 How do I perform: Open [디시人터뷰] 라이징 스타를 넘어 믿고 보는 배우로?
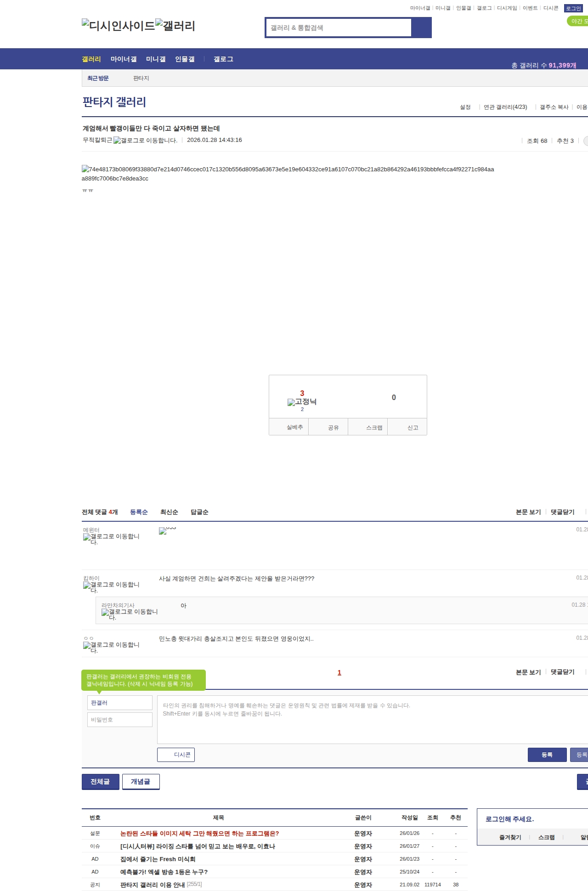click(x=198, y=846)
